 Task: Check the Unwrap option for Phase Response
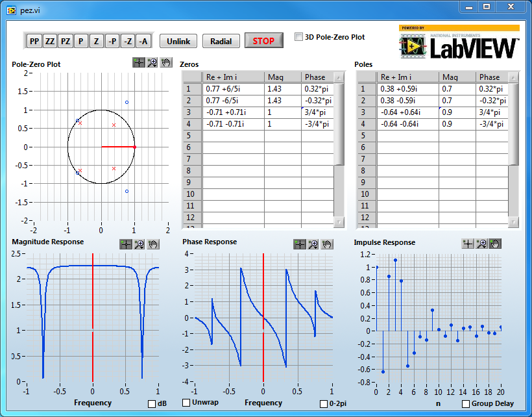(x=187, y=403)
